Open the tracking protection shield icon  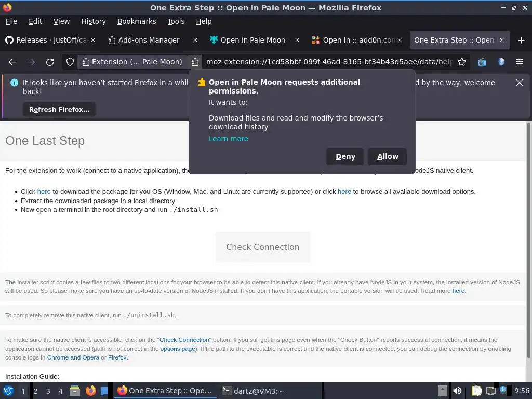[70, 62]
